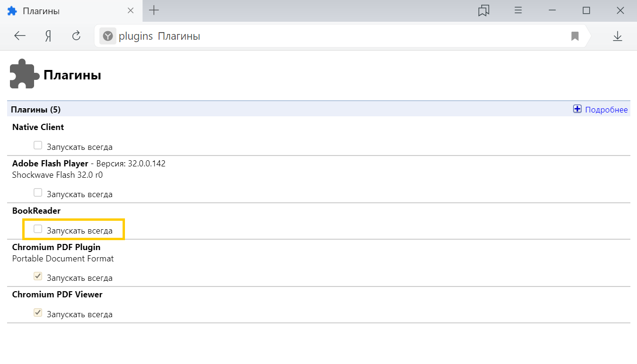Image resolution: width=637 pixels, height=364 pixels.
Task: Check Запускать всегда under BookReader
Action: click(x=38, y=229)
